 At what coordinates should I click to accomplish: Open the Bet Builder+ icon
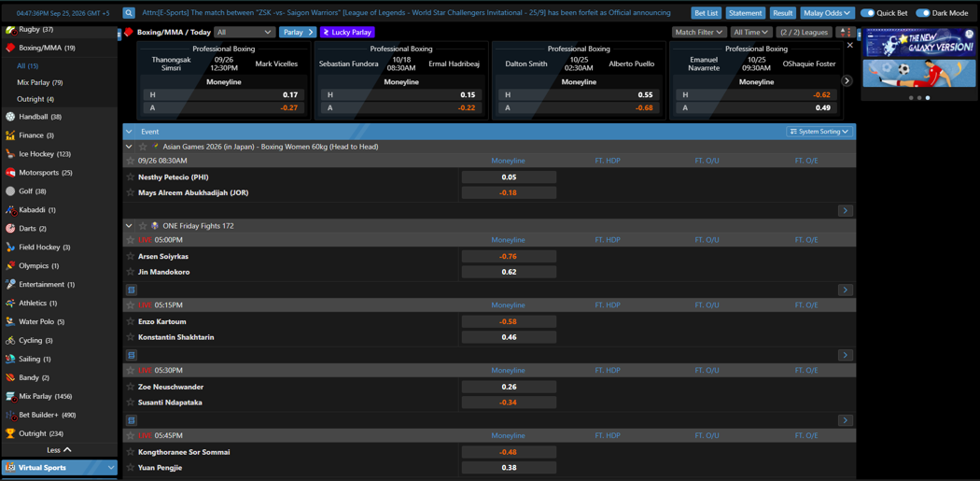pyautogui.click(x=10, y=416)
